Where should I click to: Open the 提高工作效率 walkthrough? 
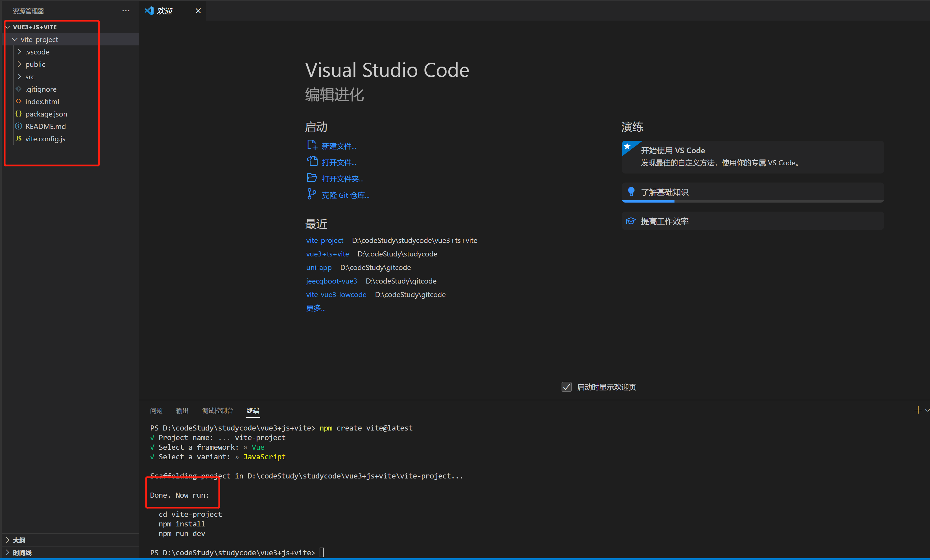(753, 221)
